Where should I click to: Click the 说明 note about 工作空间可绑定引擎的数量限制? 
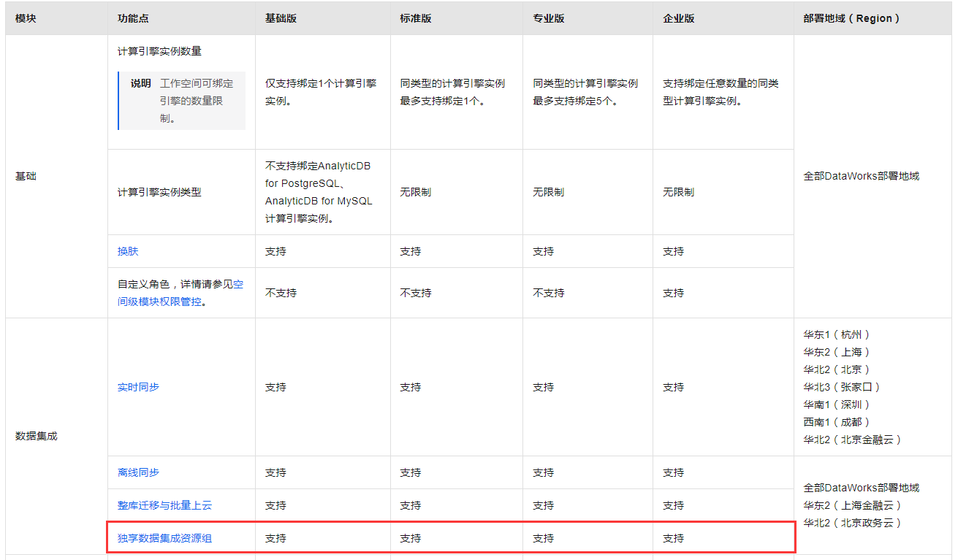(x=181, y=101)
